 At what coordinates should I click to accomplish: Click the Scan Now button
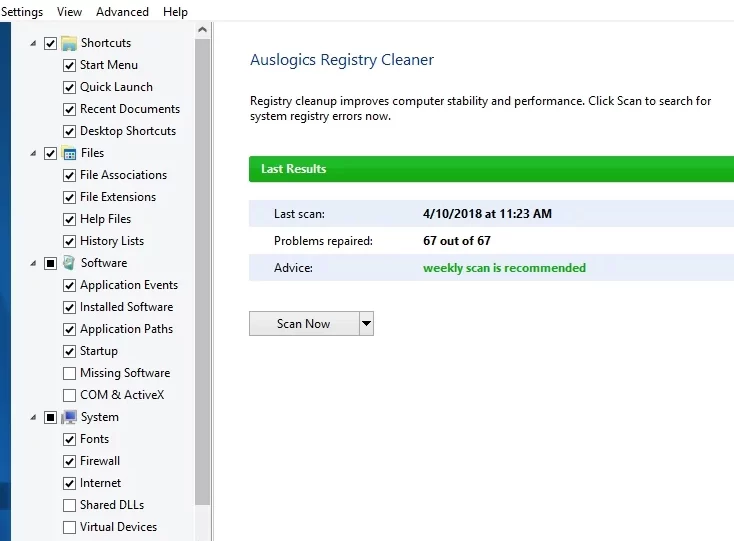[x=303, y=323]
